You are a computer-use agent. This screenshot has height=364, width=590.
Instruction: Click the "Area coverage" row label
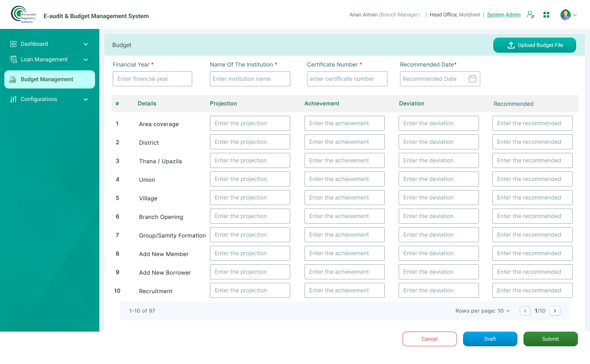click(159, 124)
